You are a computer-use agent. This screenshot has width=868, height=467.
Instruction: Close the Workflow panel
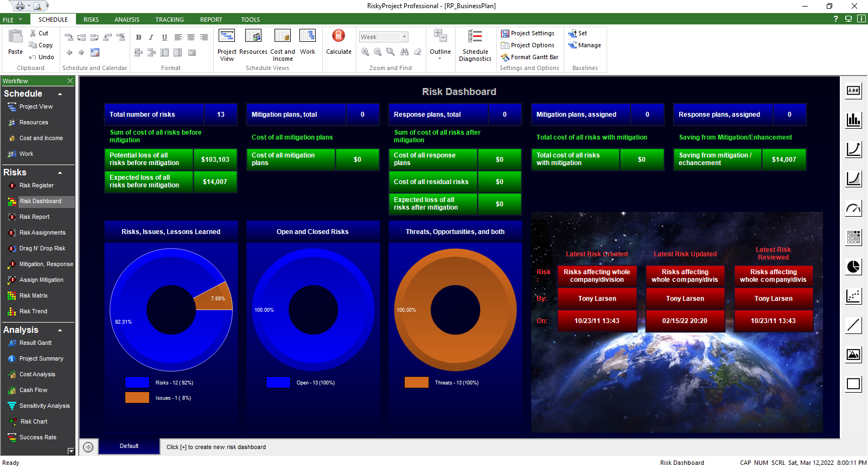(70, 81)
